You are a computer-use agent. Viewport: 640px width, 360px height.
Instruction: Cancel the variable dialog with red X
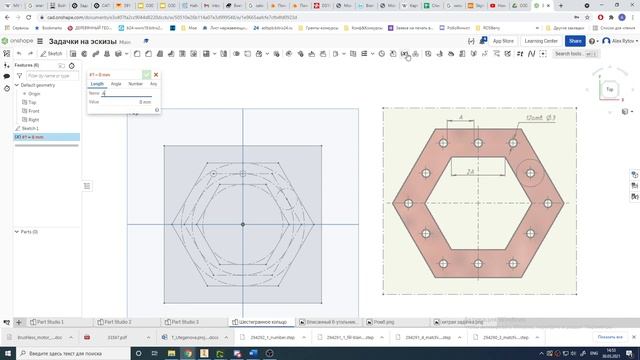point(156,75)
